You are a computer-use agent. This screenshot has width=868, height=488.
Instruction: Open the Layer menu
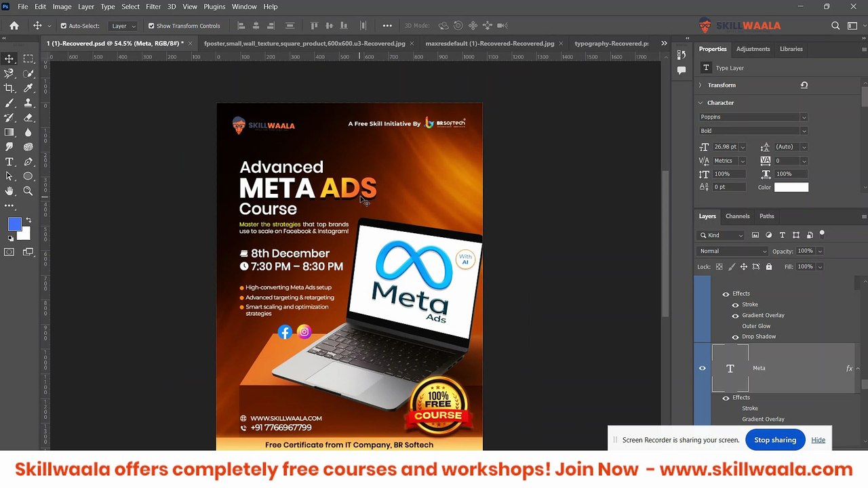click(86, 7)
